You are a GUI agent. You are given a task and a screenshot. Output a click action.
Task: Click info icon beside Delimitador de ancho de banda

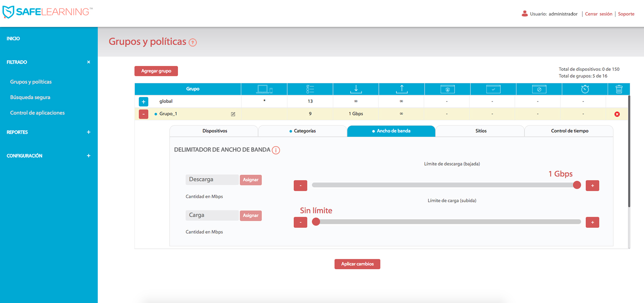tap(276, 150)
